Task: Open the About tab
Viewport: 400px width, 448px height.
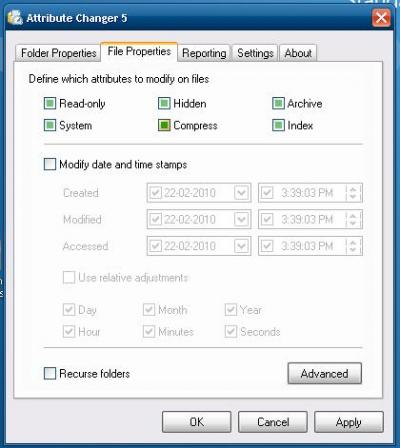Action: (x=298, y=53)
